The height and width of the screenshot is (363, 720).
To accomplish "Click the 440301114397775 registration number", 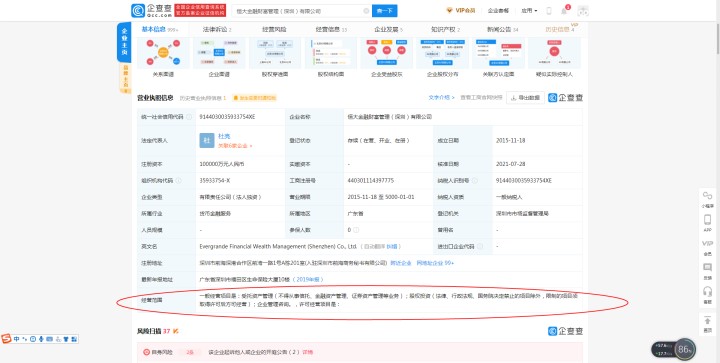I will pyautogui.click(x=371, y=180).
